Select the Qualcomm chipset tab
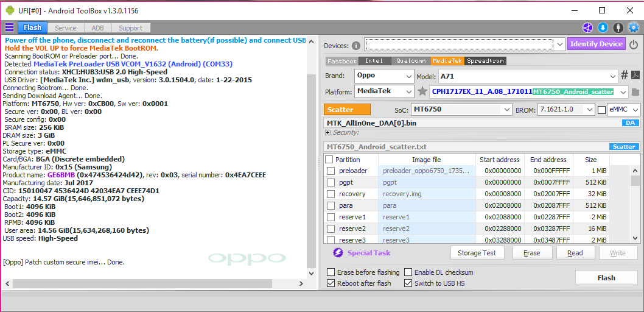This screenshot has height=312, width=644. click(410, 61)
